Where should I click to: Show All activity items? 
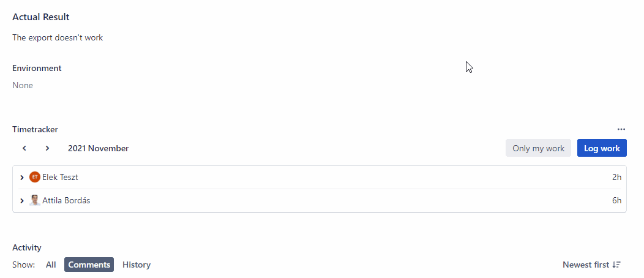[51, 265]
